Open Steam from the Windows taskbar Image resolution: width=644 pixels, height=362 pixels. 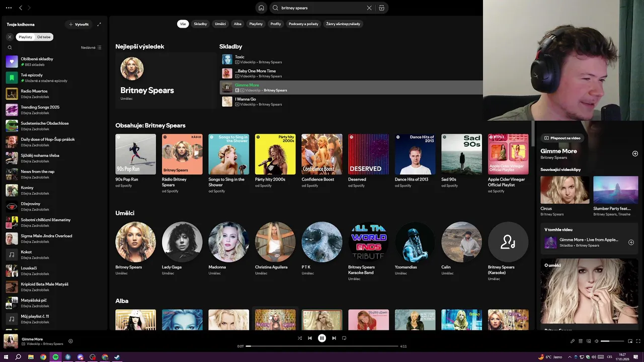[117, 357]
